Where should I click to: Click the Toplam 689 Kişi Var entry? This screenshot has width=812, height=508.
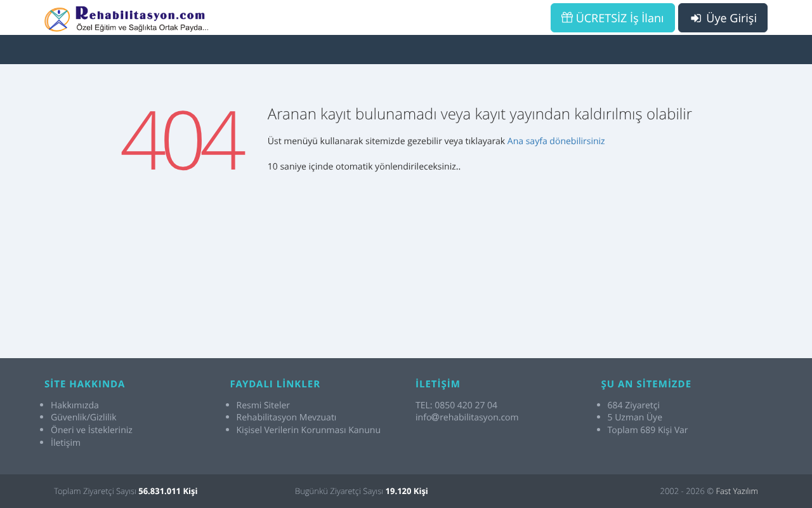[x=648, y=430]
